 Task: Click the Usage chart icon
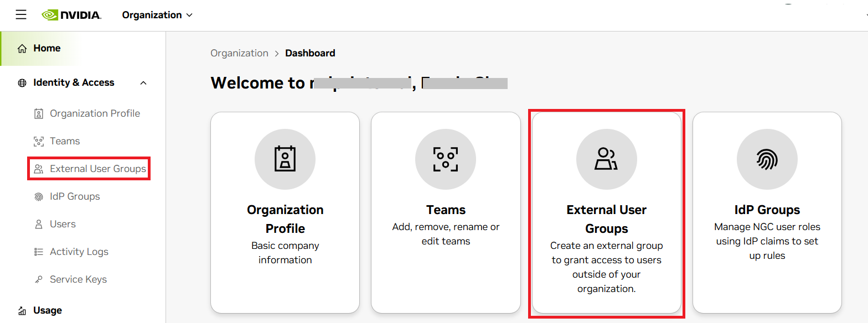(22, 310)
